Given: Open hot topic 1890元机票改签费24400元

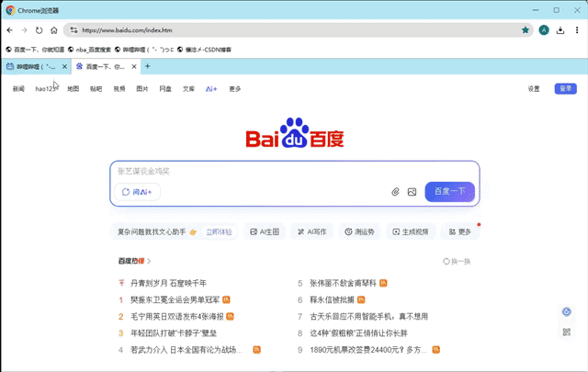Looking at the screenshot, I should point(368,350).
